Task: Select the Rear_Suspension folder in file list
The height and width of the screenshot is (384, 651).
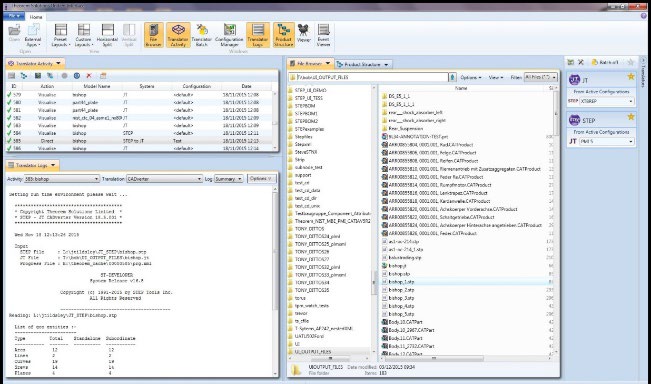Action: click(x=406, y=129)
